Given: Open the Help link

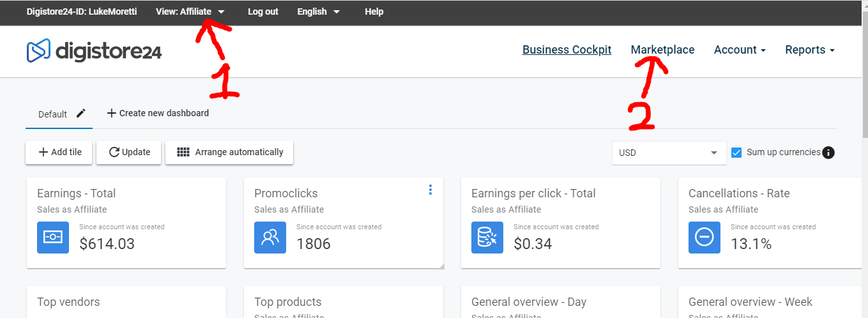Looking at the screenshot, I should click(374, 11).
